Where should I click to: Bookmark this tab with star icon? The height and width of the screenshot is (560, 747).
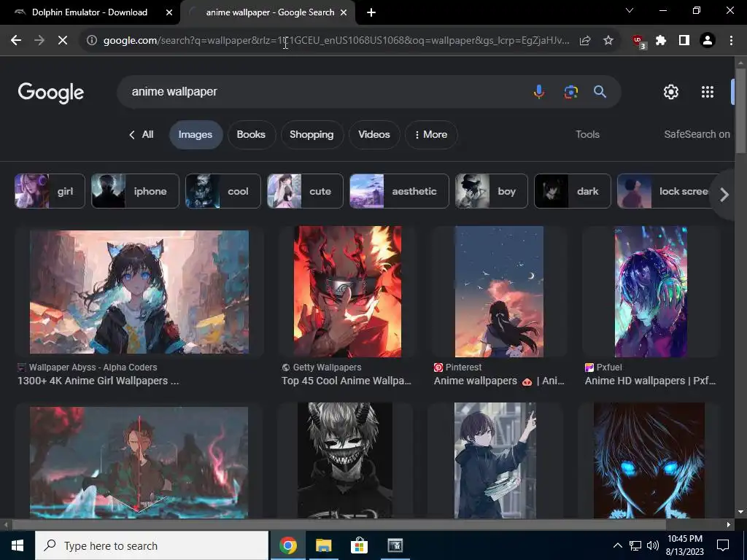click(608, 41)
